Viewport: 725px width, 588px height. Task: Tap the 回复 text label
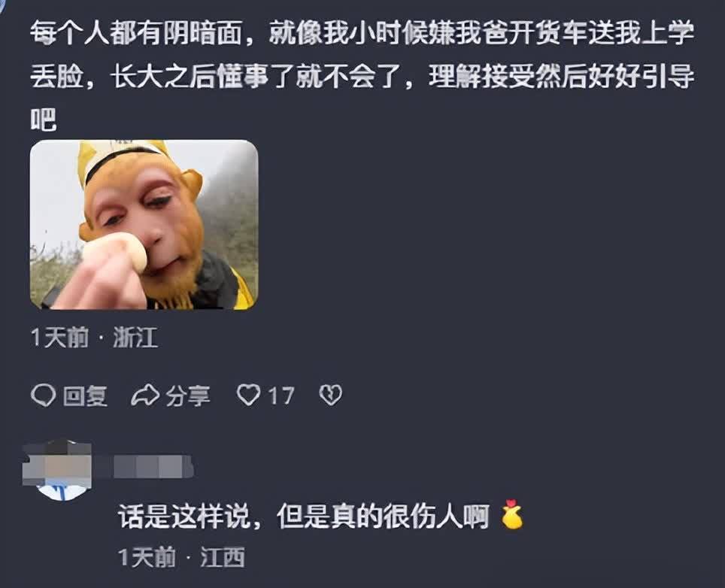point(85,396)
